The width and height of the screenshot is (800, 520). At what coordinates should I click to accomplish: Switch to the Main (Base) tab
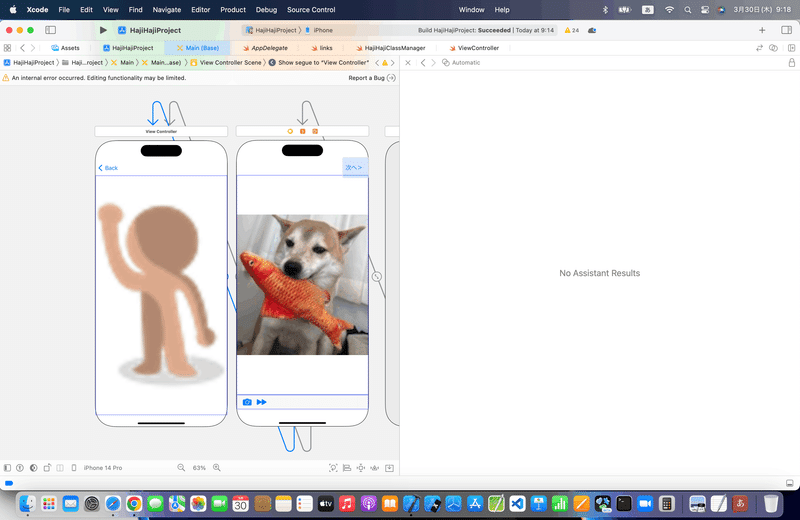tap(197, 48)
